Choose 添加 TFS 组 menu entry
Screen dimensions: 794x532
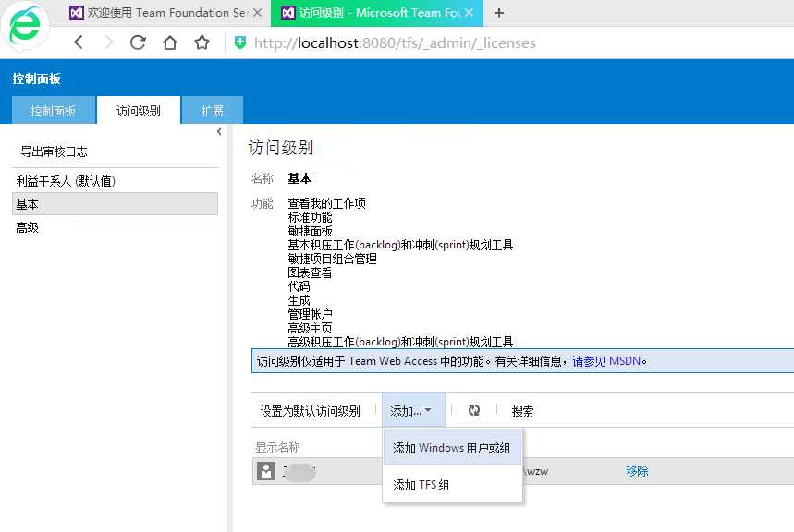click(x=452, y=484)
